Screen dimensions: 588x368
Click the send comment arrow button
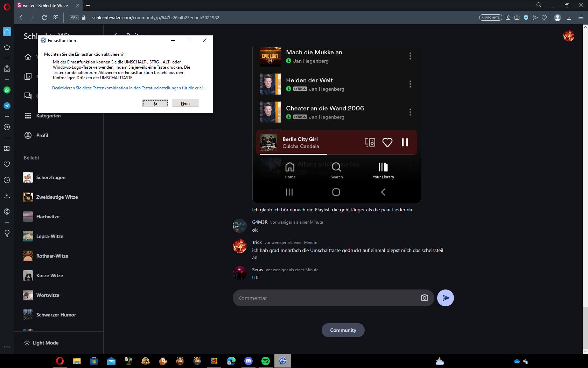point(445,298)
